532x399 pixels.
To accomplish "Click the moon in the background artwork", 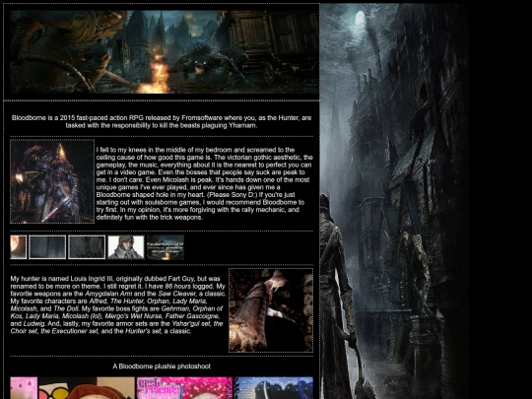I will (x=361, y=18).
